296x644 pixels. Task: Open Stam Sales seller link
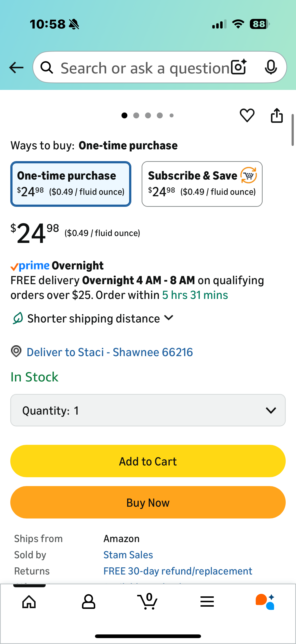pos(128,555)
